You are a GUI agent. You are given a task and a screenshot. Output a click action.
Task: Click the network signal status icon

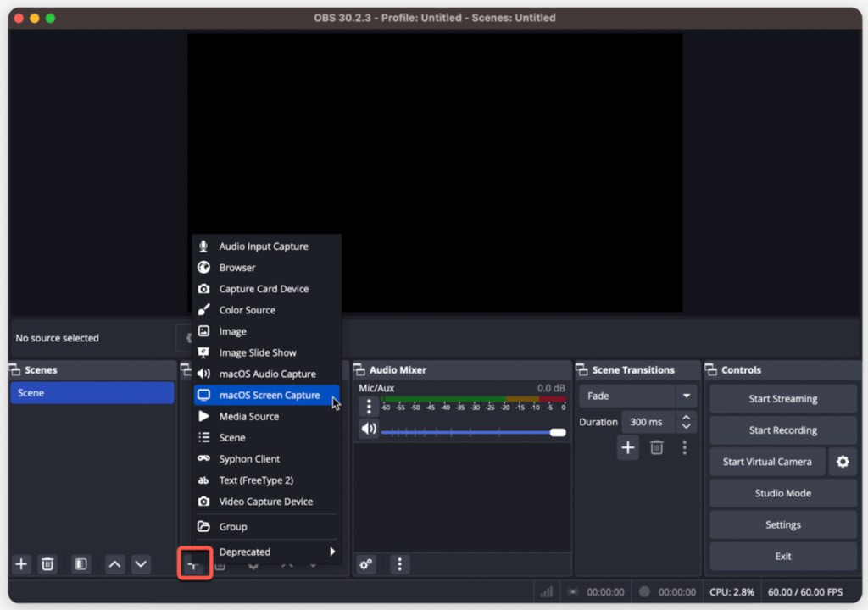(x=547, y=591)
